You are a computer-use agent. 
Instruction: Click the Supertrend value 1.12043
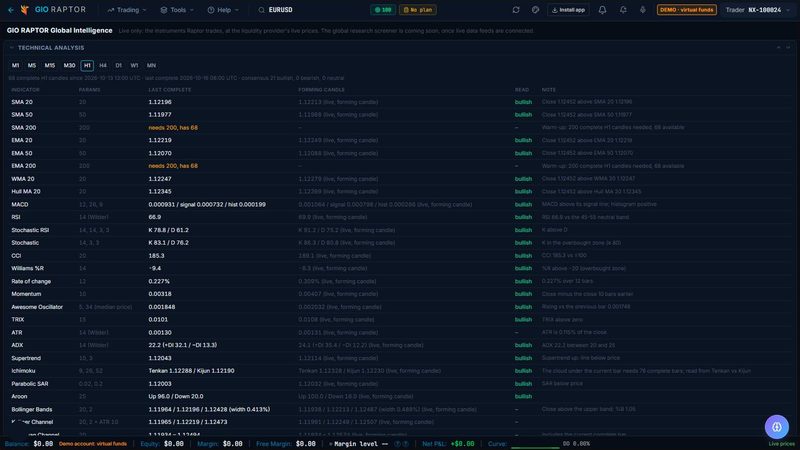160,358
